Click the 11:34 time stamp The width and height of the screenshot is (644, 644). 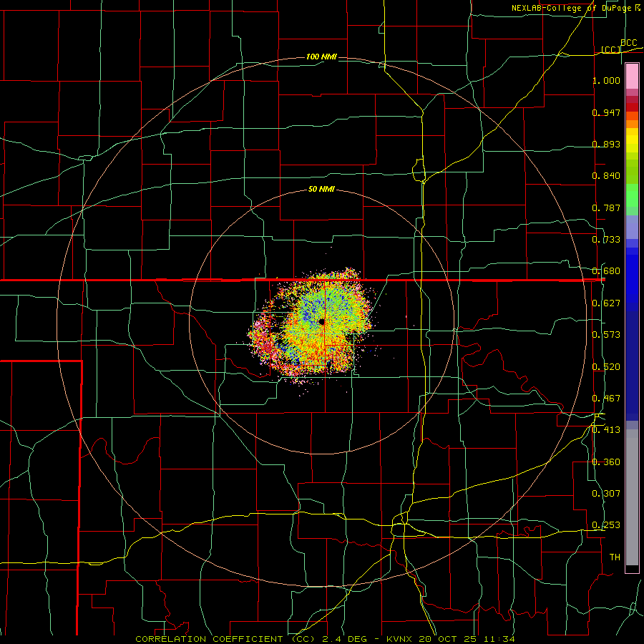click(x=499, y=639)
